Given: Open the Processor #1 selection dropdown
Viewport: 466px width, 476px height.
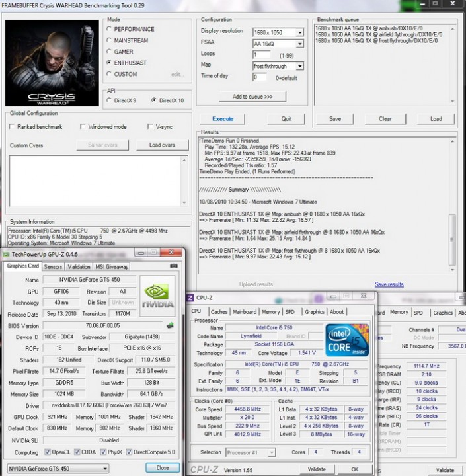Looking at the screenshot, I should (x=251, y=452).
